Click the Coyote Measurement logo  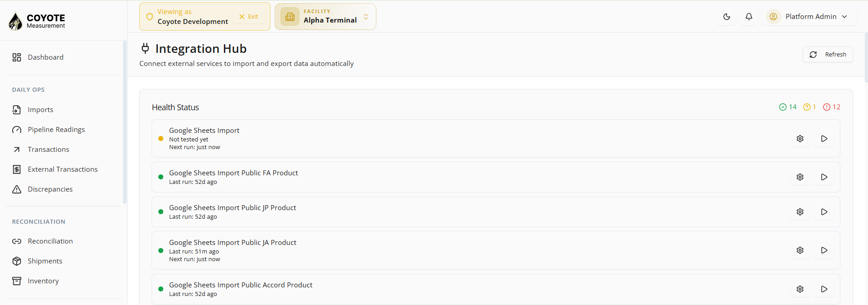pos(37,21)
